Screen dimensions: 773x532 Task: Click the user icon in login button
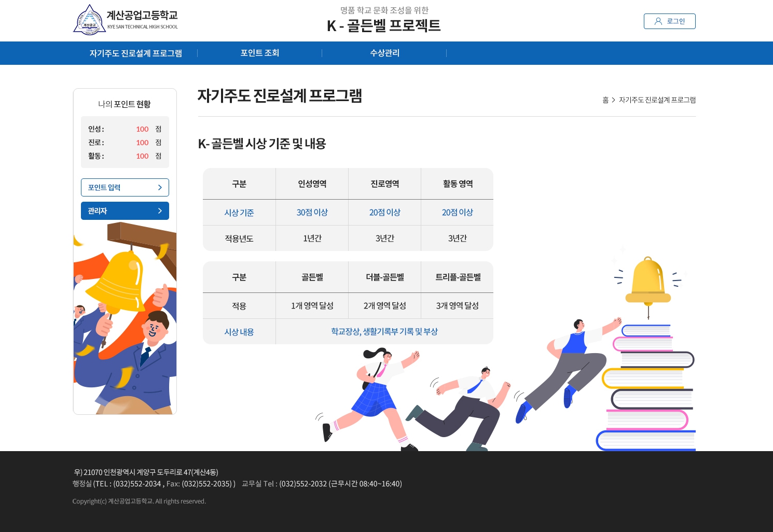658,21
